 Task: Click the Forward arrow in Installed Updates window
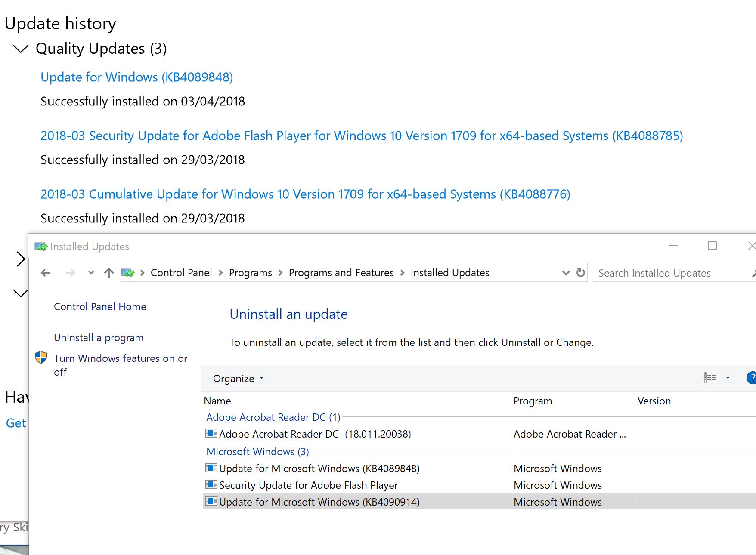(x=71, y=273)
